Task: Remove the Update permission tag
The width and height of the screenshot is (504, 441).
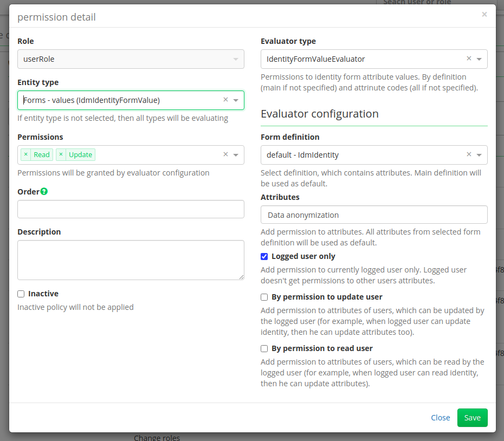Action: click(61, 154)
